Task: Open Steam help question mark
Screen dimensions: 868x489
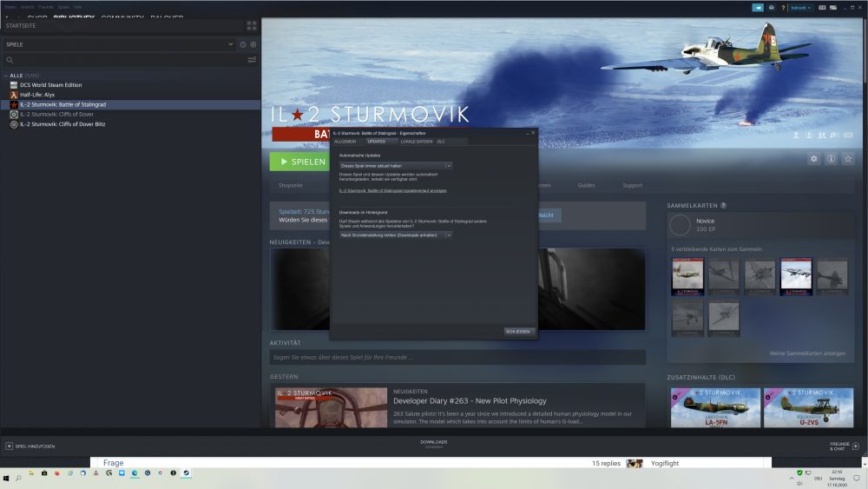Action: (783, 8)
